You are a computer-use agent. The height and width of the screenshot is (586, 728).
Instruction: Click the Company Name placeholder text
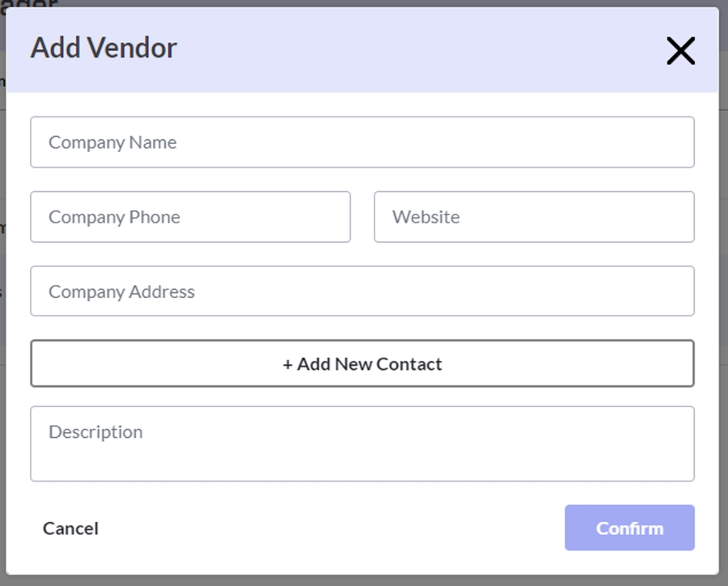click(x=112, y=142)
